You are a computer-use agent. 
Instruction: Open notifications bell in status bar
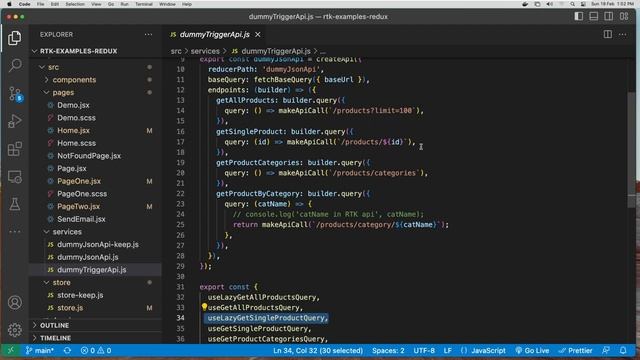(623, 351)
